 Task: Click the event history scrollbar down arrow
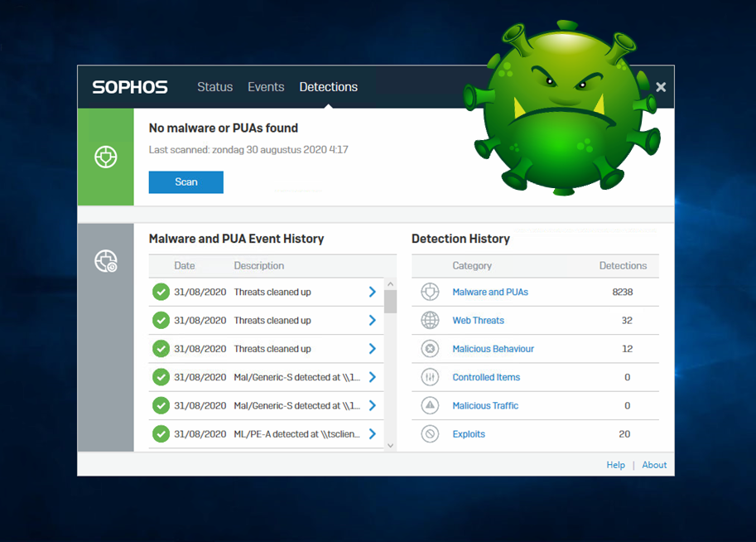click(x=391, y=446)
